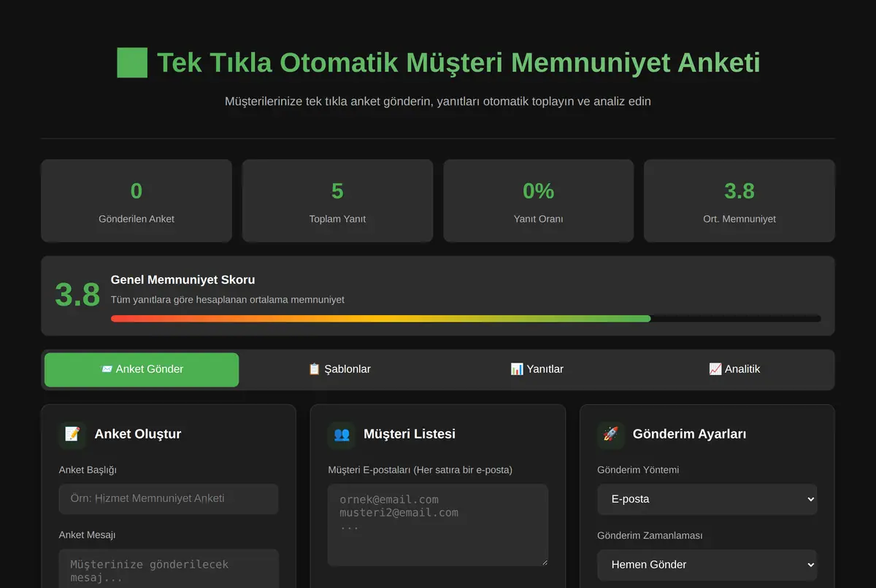Screen dimensions: 876x588
Task: Click the Gönderim Zamanlaması label
Action: click(x=650, y=535)
